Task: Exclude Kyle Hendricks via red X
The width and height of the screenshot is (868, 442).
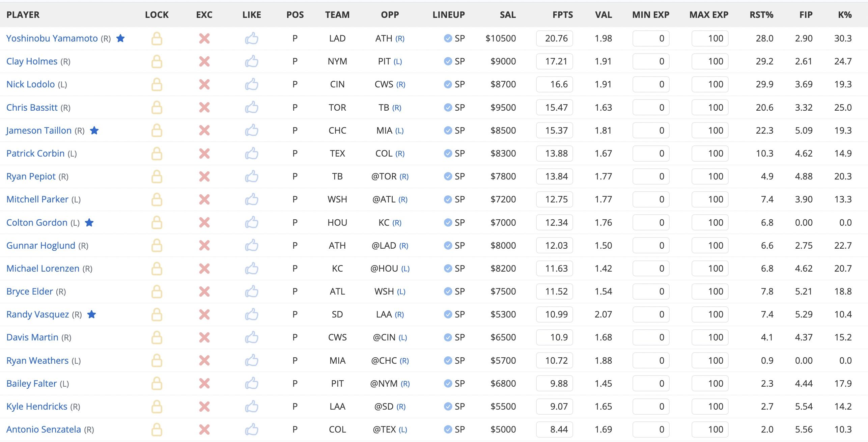Action: tap(204, 407)
